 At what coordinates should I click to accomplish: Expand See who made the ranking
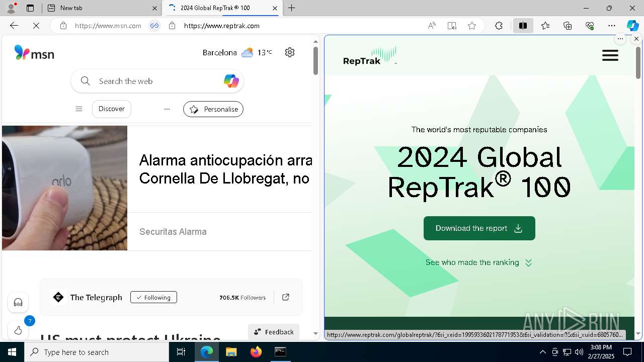(478, 262)
